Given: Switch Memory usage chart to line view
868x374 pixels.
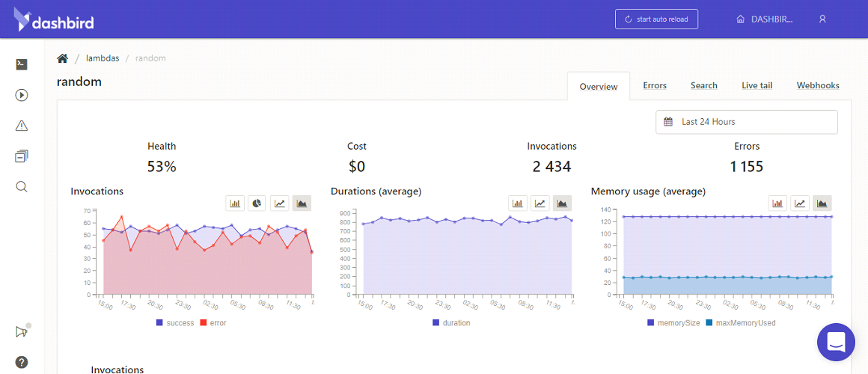Looking at the screenshot, I should [x=800, y=203].
